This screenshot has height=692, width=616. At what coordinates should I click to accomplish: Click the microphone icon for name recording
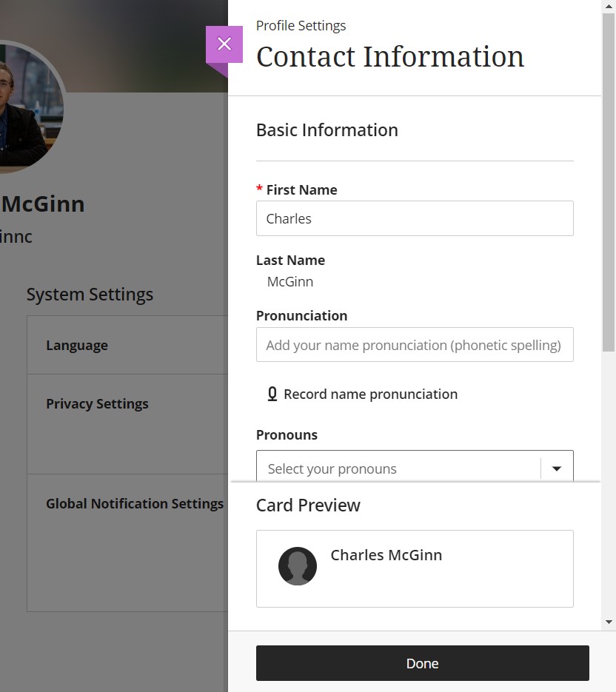pyautogui.click(x=272, y=394)
